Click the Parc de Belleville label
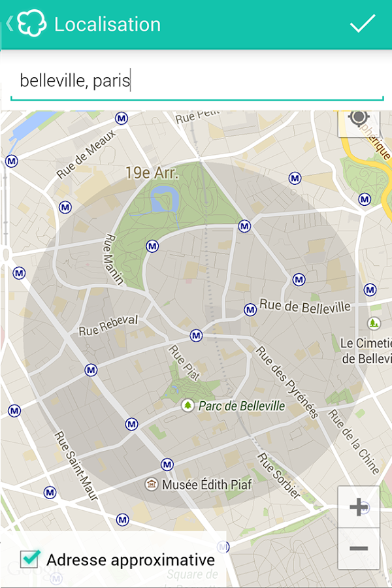Viewport: 392px width, 588px height. click(x=242, y=406)
